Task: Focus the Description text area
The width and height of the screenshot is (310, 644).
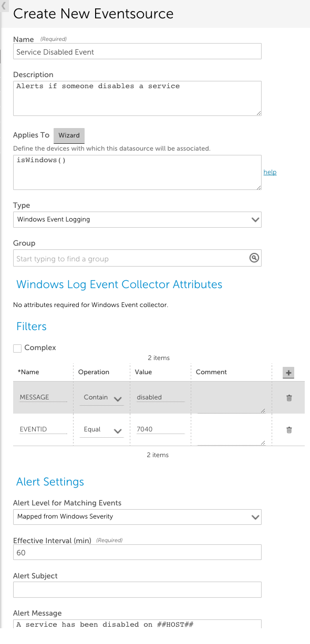Action: 137,98
